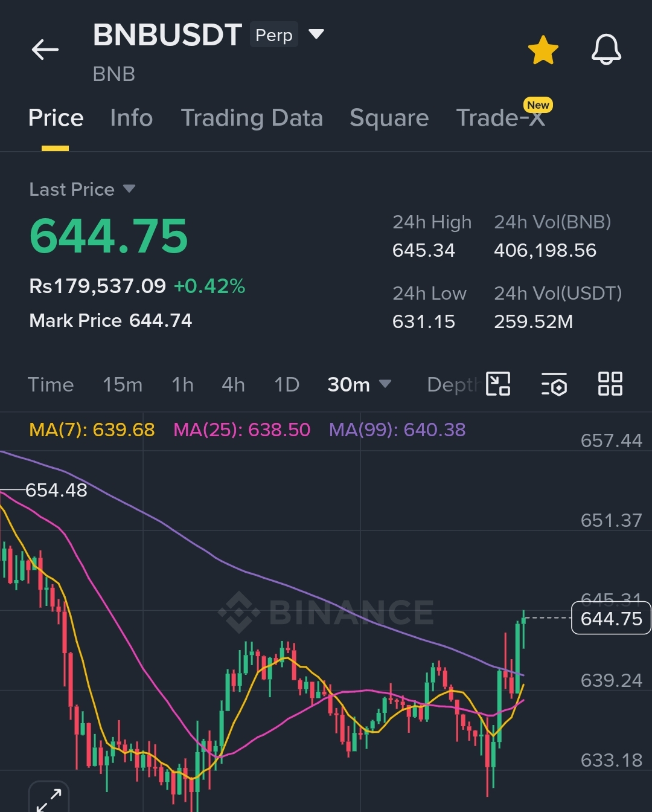Click the 654.48 high marker on chart
Image resolution: width=652 pixels, height=812 pixels.
tap(56, 490)
